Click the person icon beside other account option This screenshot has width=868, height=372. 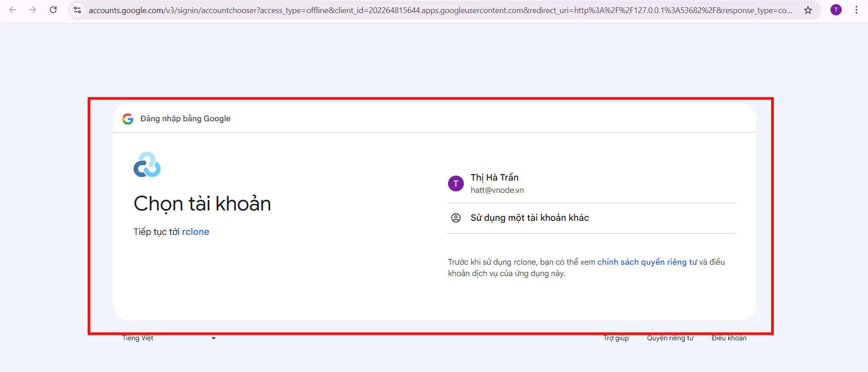pyautogui.click(x=456, y=218)
